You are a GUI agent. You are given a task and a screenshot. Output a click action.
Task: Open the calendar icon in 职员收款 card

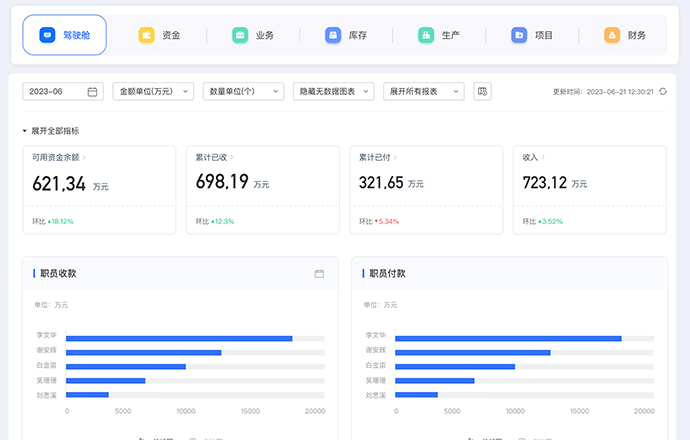(319, 273)
